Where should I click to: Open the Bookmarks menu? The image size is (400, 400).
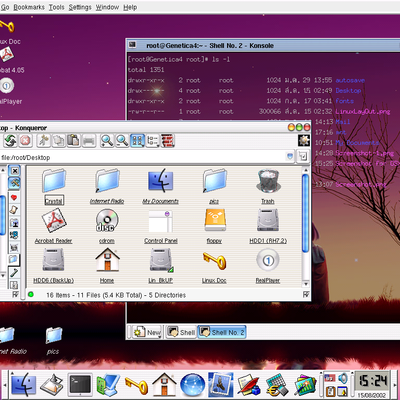29,7
